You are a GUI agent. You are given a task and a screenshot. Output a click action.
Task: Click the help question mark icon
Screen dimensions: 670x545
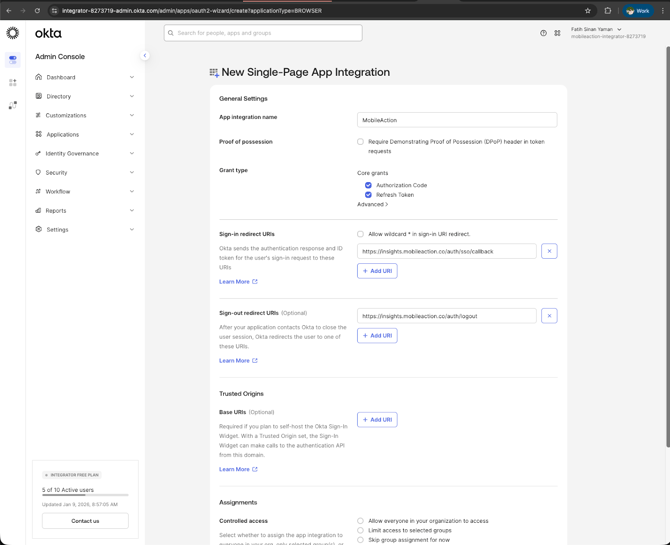(x=543, y=33)
